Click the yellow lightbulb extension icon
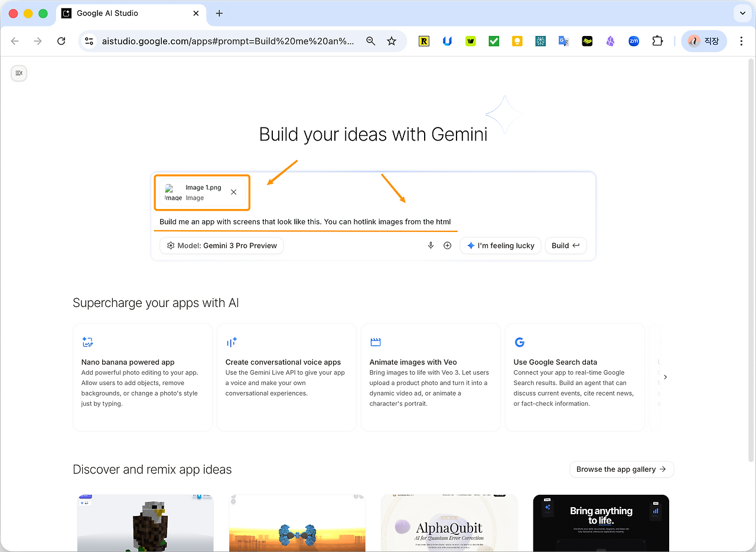 coord(517,41)
